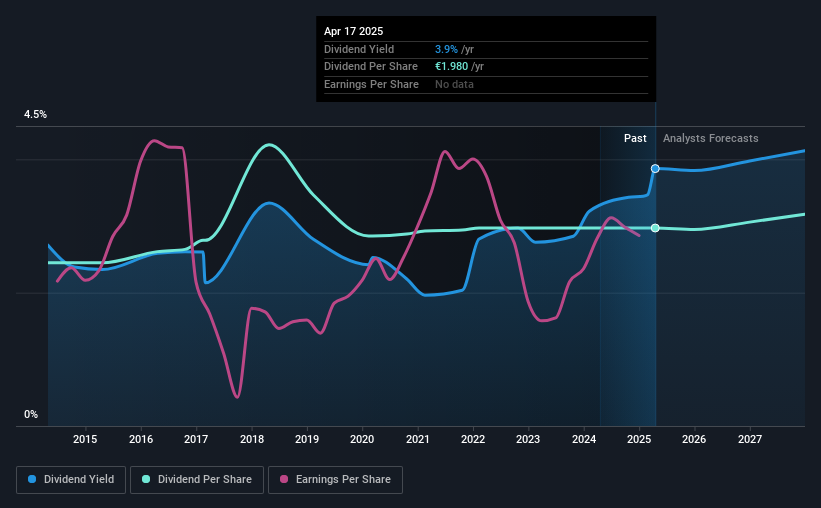Toggle the Dividend Per Share legend button
This screenshot has width=821, height=508.
point(197,480)
